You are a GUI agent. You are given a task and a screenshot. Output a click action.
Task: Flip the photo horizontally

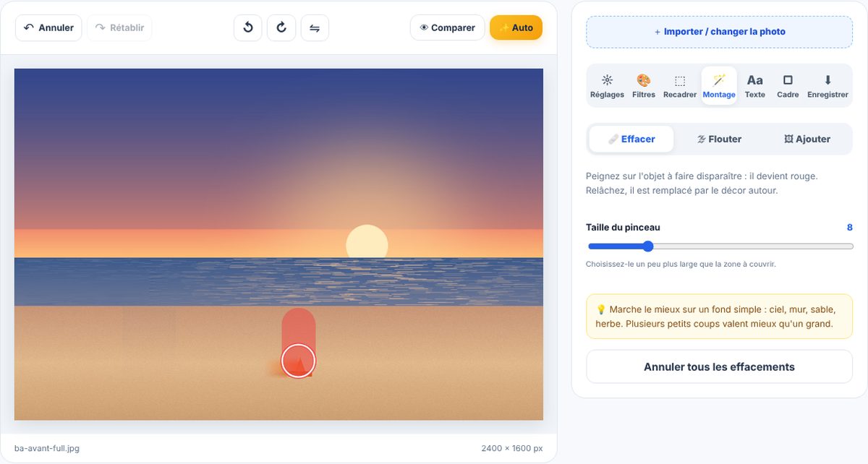pos(315,27)
